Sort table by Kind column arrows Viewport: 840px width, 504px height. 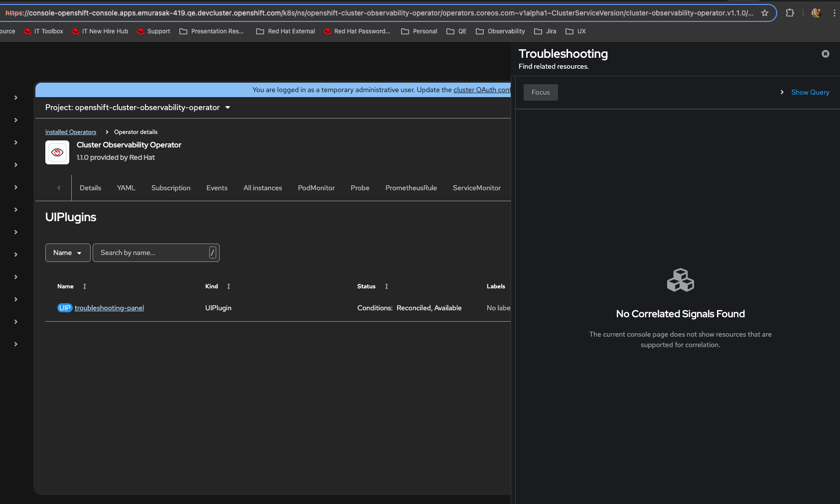[229, 286]
